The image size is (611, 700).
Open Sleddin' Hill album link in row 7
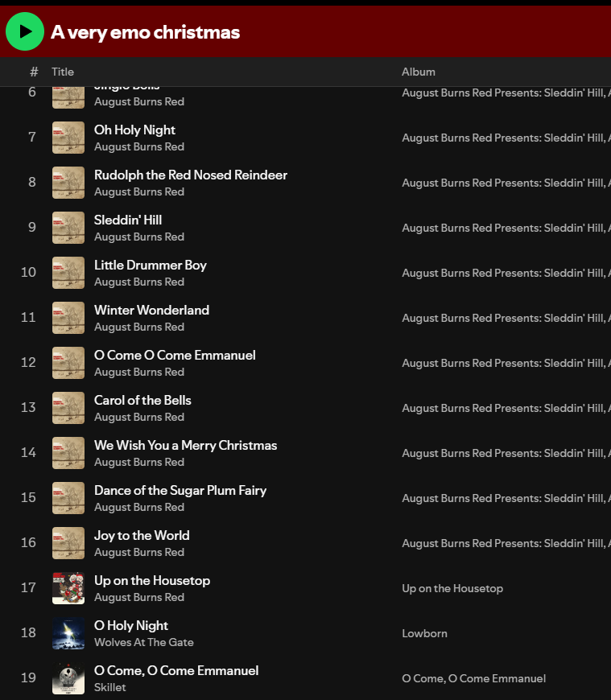click(x=506, y=138)
